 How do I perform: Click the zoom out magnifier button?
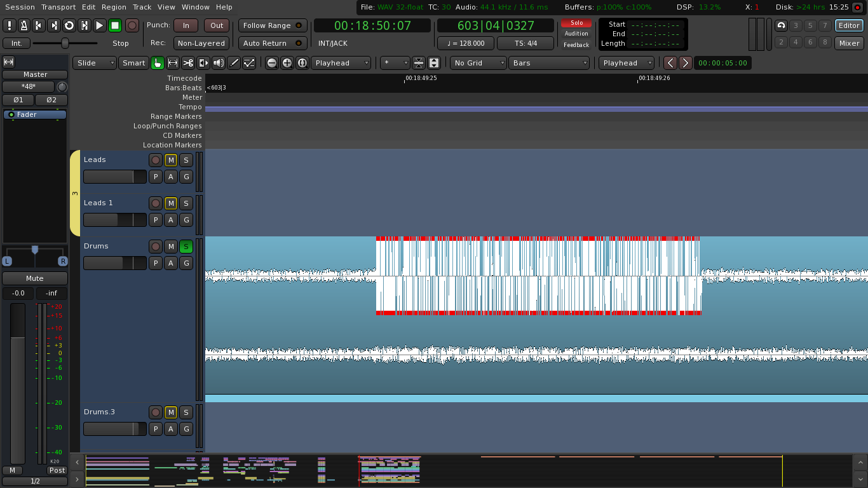click(272, 63)
